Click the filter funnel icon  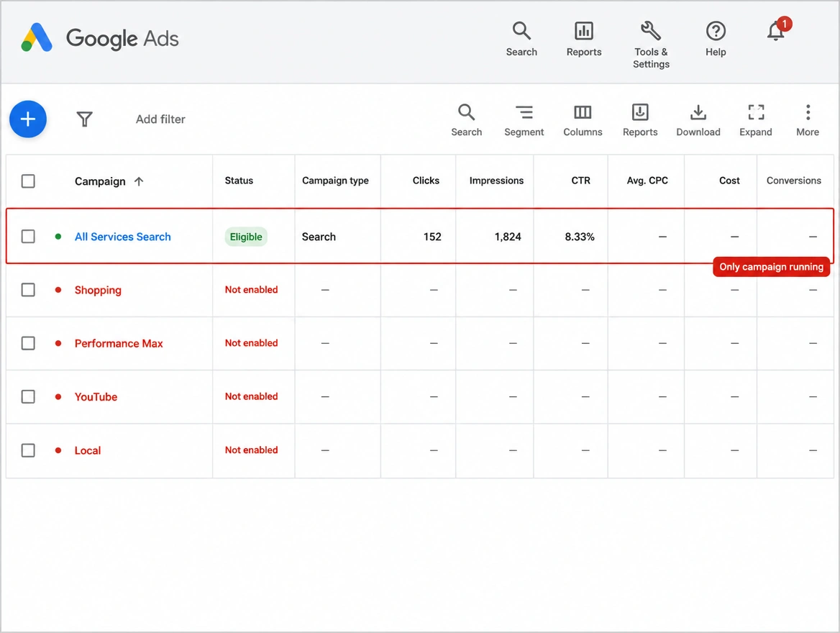click(85, 119)
